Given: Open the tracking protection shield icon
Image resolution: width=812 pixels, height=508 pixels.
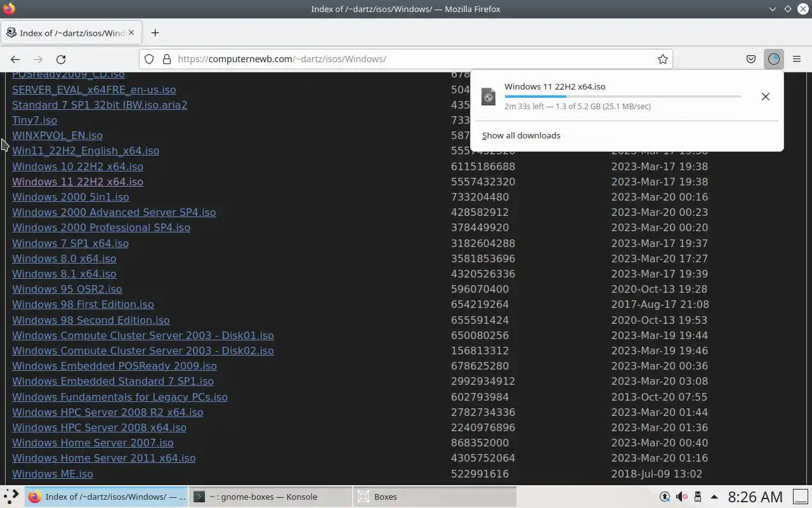Looking at the screenshot, I should (149, 59).
